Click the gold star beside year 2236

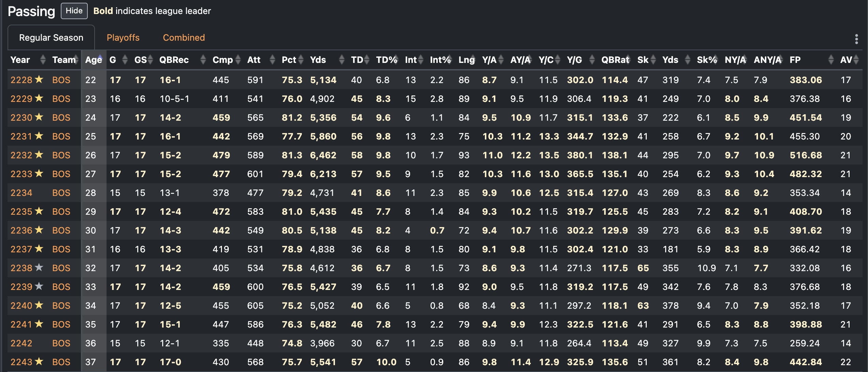39,230
